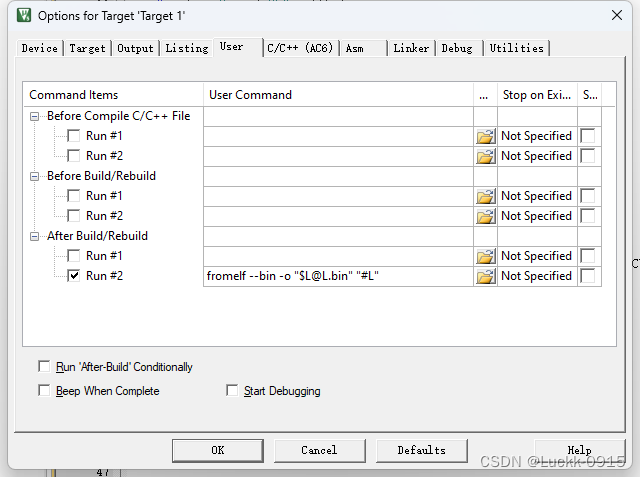Tick the Start Debugging checkbox

[x=232, y=390]
